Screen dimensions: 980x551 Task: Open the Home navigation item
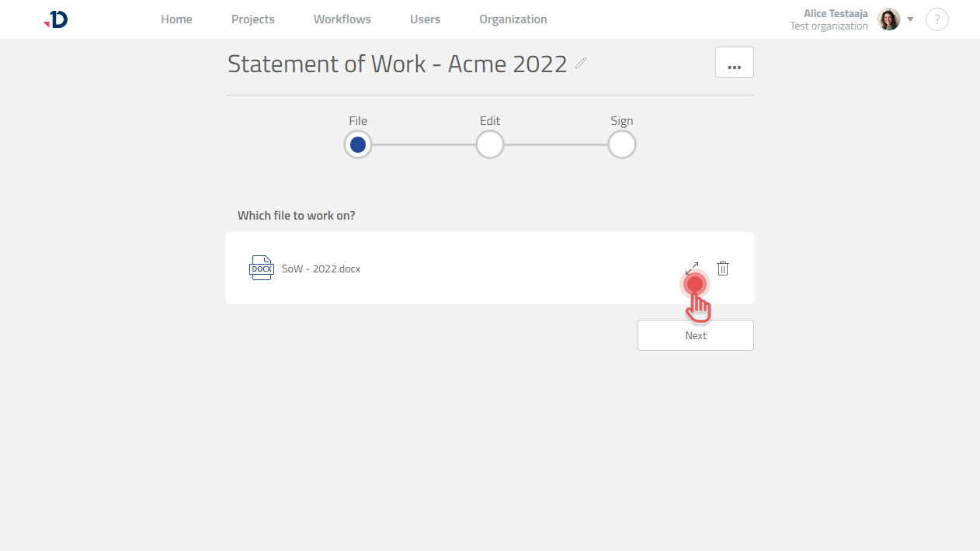[x=176, y=19]
